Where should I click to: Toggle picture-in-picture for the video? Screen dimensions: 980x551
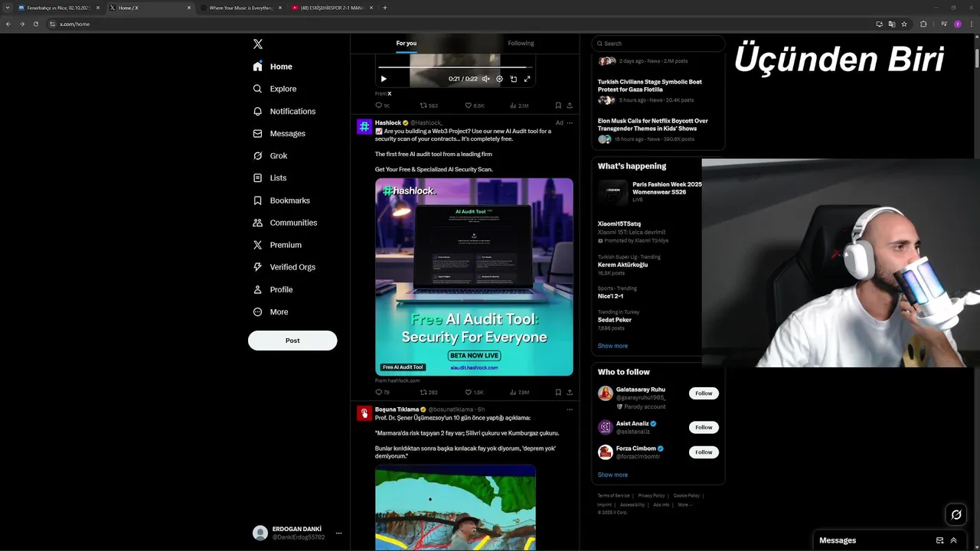(x=513, y=79)
